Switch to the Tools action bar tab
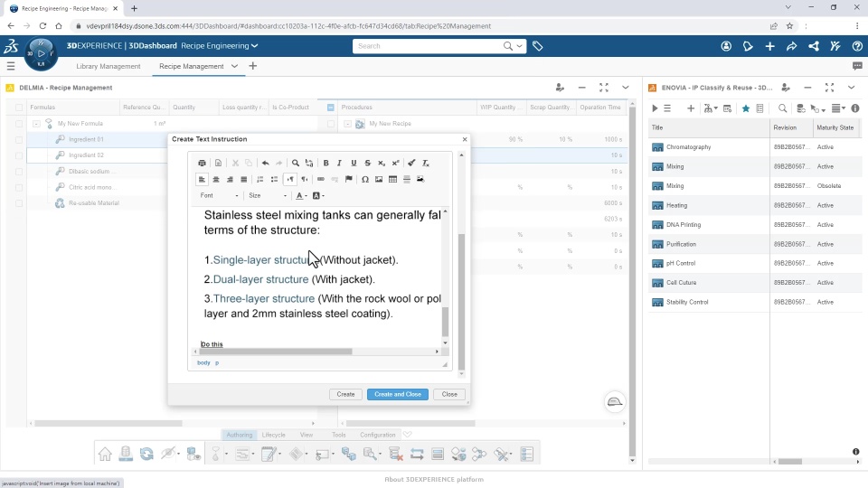The image size is (868, 488). pyautogui.click(x=339, y=435)
